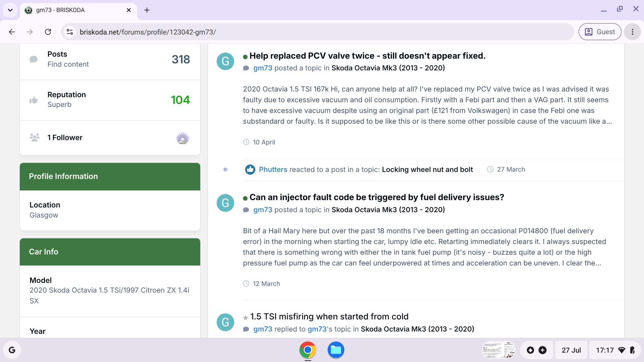This screenshot has height=362, width=644.
Task: Close the gm73 - BRISKODA tab
Action: 129,10
